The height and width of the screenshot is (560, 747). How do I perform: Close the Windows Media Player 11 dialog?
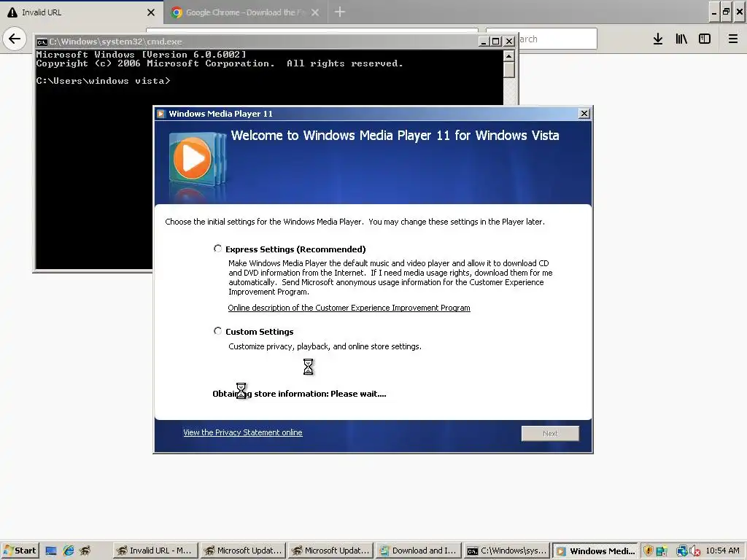coord(584,113)
